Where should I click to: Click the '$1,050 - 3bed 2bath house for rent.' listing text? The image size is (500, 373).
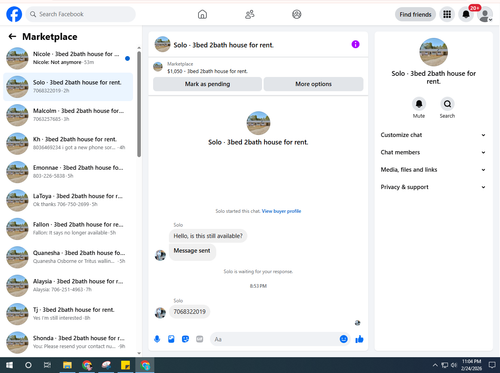pyautogui.click(x=207, y=71)
